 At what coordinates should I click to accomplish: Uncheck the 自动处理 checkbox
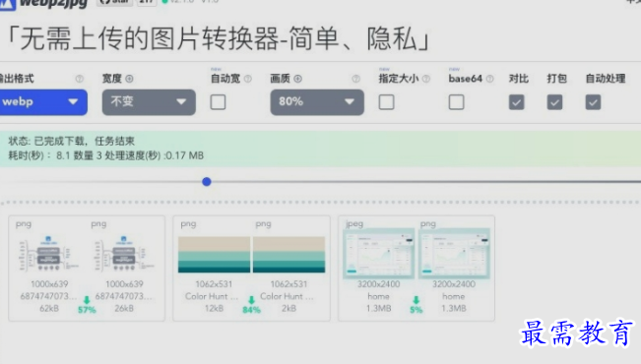593,102
